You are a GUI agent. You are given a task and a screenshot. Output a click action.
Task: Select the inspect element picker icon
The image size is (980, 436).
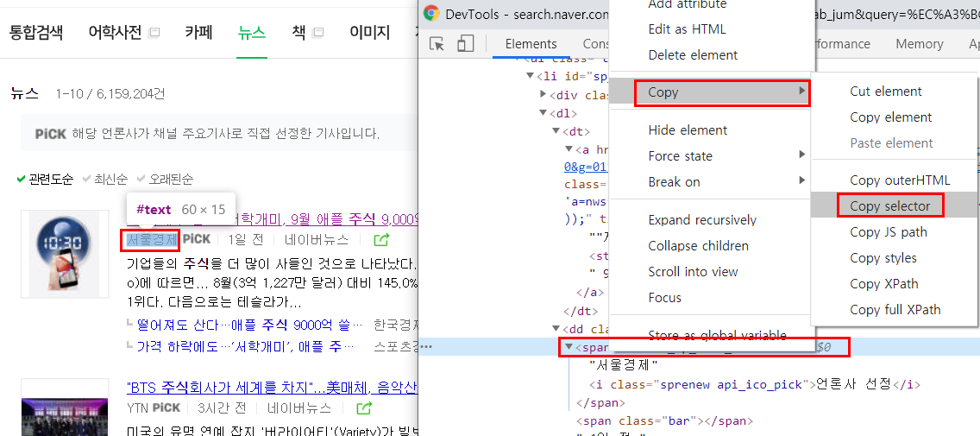(437, 44)
